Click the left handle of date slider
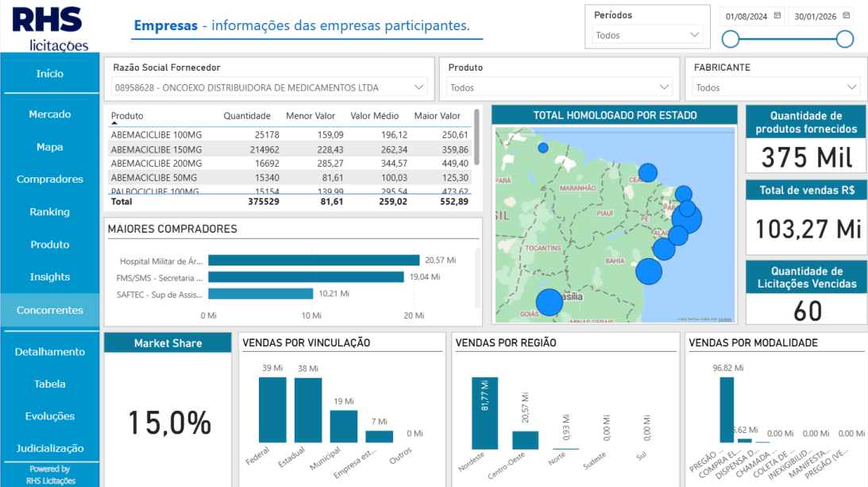 pyautogui.click(x=731, y=39)
